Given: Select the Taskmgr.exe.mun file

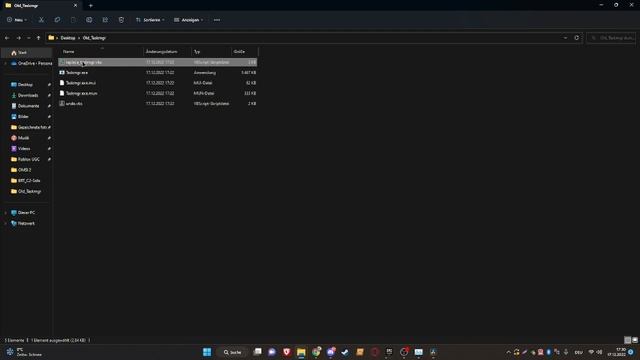Looking at the screenshot, I should pos(158,93).
